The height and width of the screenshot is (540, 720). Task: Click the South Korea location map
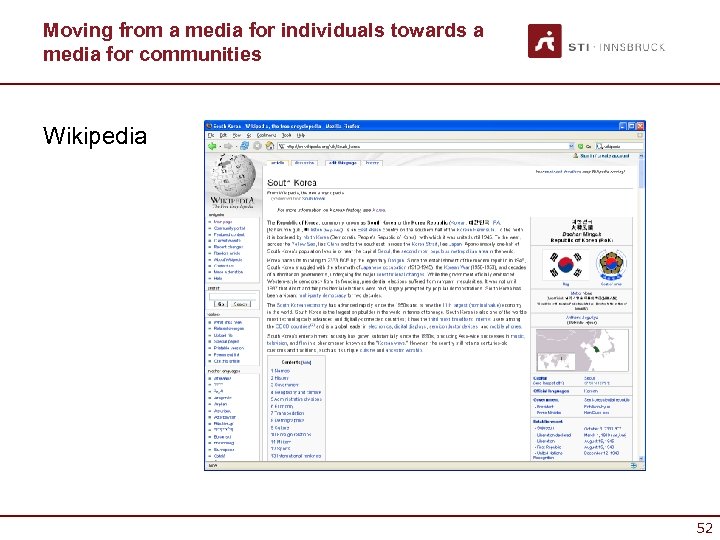pyautogui.click(x=582, y=350)
